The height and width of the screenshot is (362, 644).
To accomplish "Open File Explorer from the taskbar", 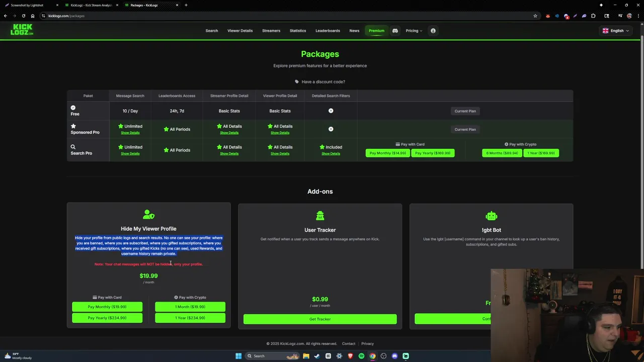I will click(306, 356).
